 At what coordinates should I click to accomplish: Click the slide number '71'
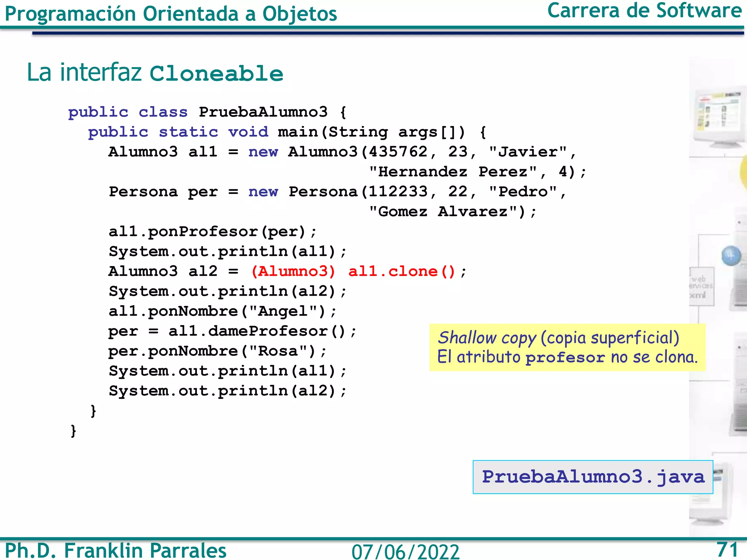point(727,549)
